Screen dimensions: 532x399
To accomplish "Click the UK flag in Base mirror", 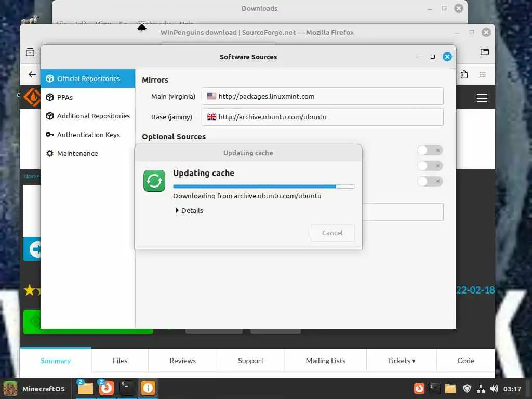I will [x=212, y=117].
